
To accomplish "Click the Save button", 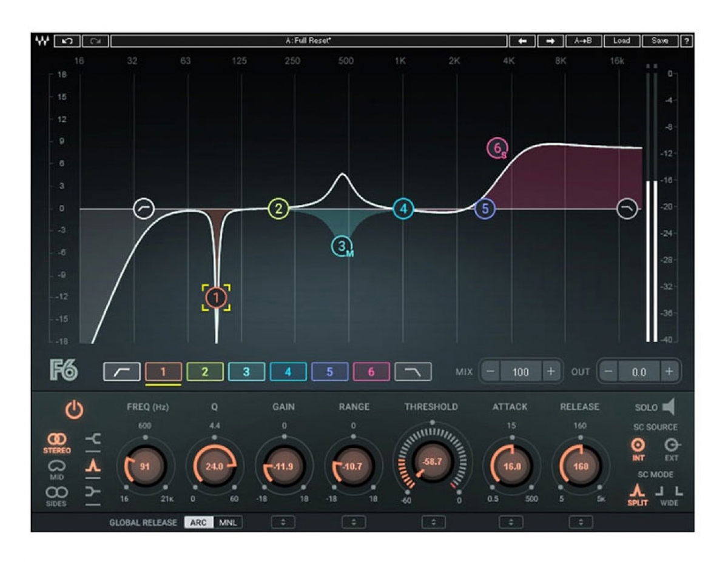I will (660, 41).
